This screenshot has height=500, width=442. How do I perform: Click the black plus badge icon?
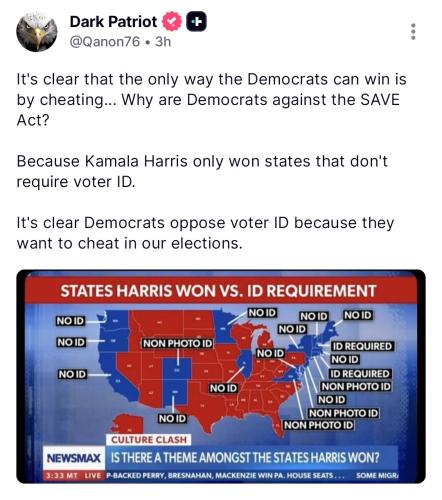pos(196,22)
